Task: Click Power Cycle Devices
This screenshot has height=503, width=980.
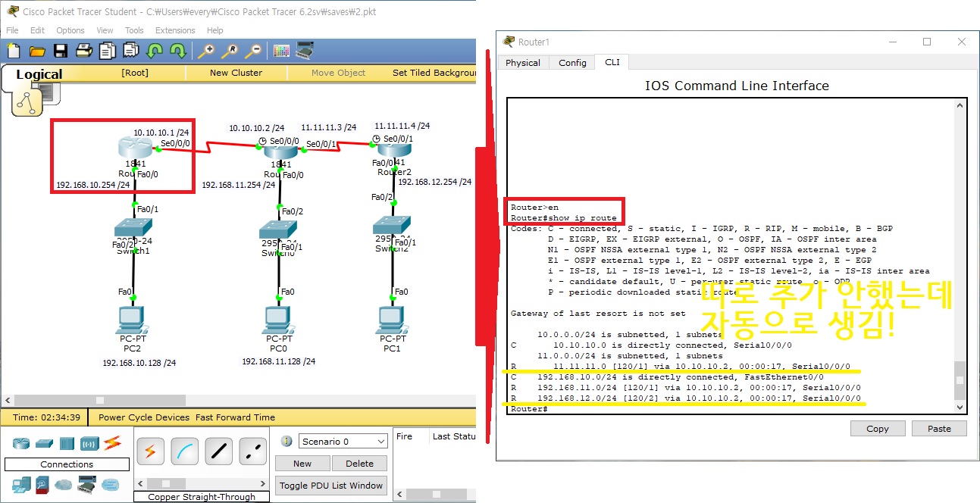Action: (x=144, y=417)
